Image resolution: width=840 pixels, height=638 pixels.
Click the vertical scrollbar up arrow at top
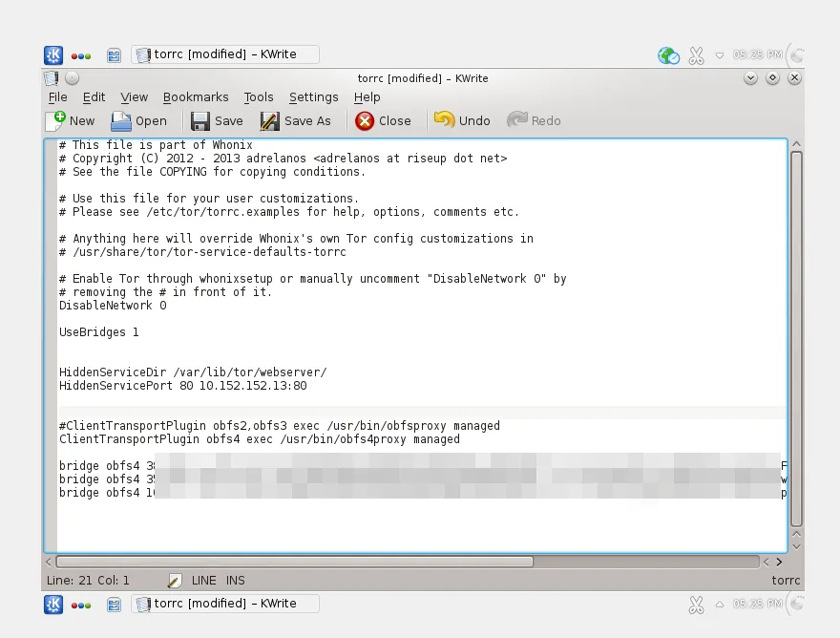click(x=797, y=144)
